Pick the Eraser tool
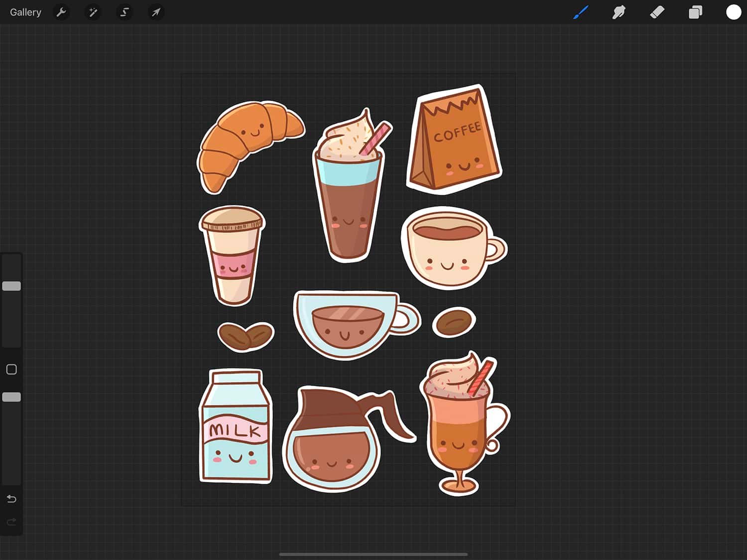This screenshot has width=747, height=560. (657, 12)
